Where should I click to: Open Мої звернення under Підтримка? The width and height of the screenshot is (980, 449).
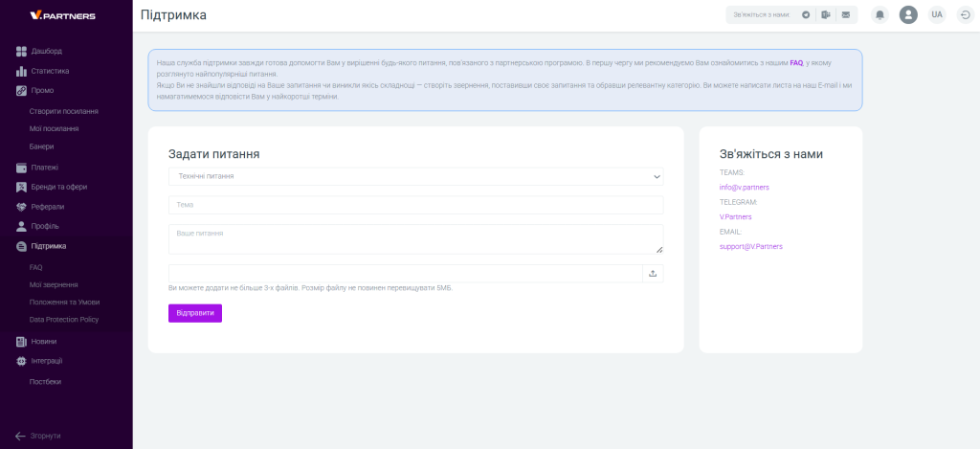[x=54, y=284]
